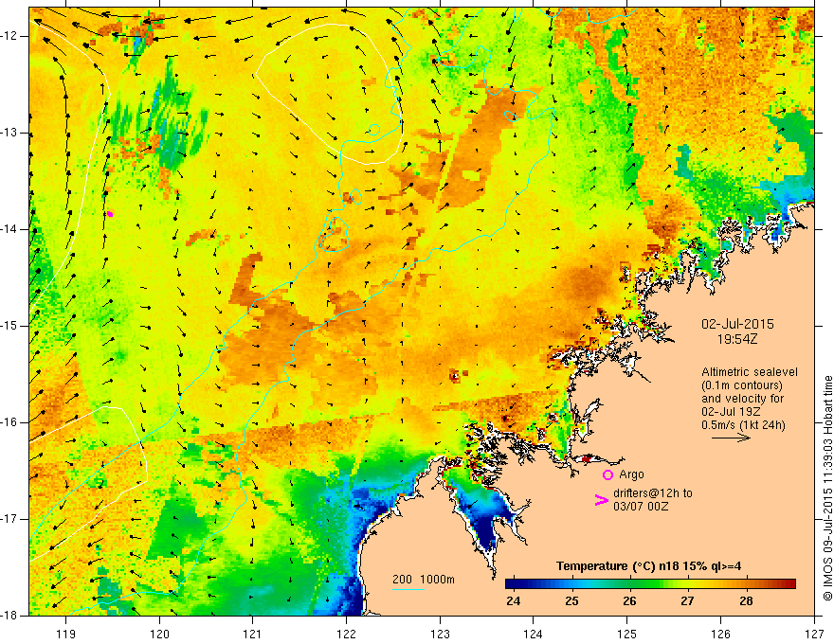Click the magenta drifter arrowhead legend symbol
The height and width of the screenshot is (644, 834).
601,500
